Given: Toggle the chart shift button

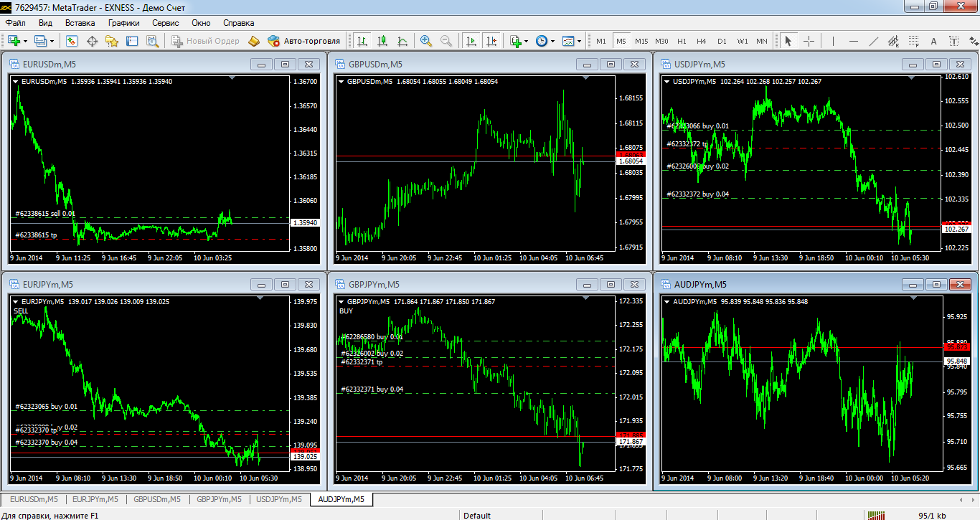Looking at the screenshot, I should [x=491, y=41].
